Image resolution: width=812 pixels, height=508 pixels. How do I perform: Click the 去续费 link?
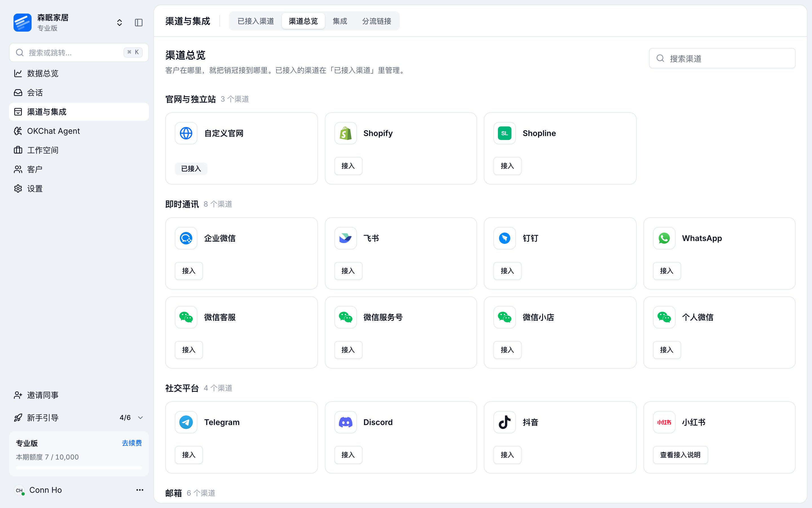tap(132, 443)
